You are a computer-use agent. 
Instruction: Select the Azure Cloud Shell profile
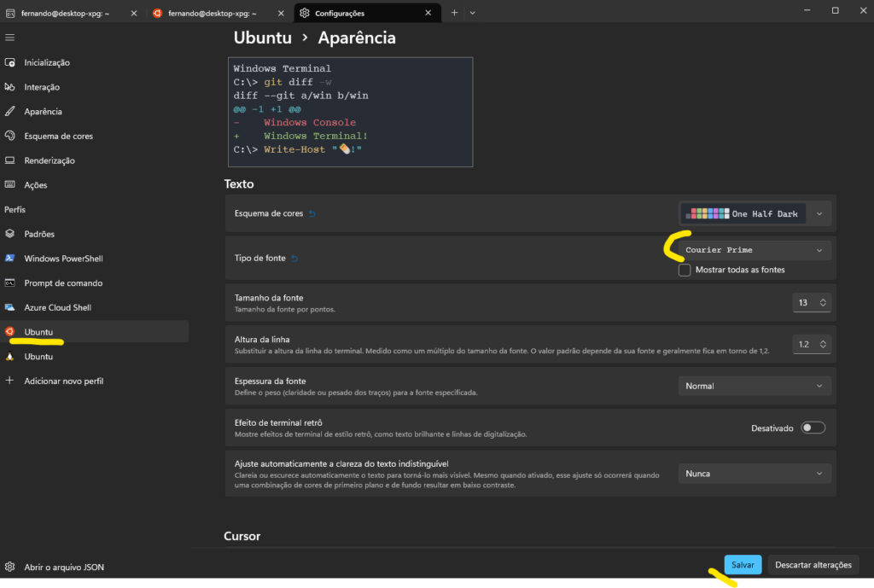pos(57,308)
